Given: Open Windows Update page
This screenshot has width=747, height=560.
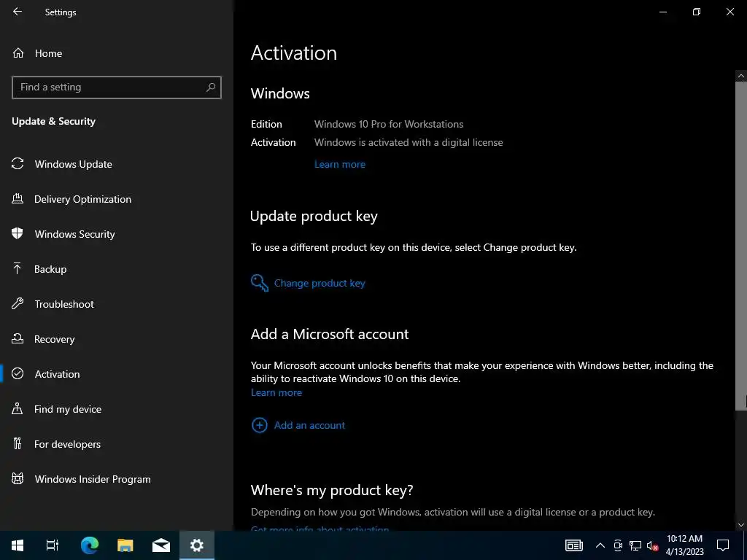Looking at the screenshot, I should pyautogui.click(x=74, y=164).
